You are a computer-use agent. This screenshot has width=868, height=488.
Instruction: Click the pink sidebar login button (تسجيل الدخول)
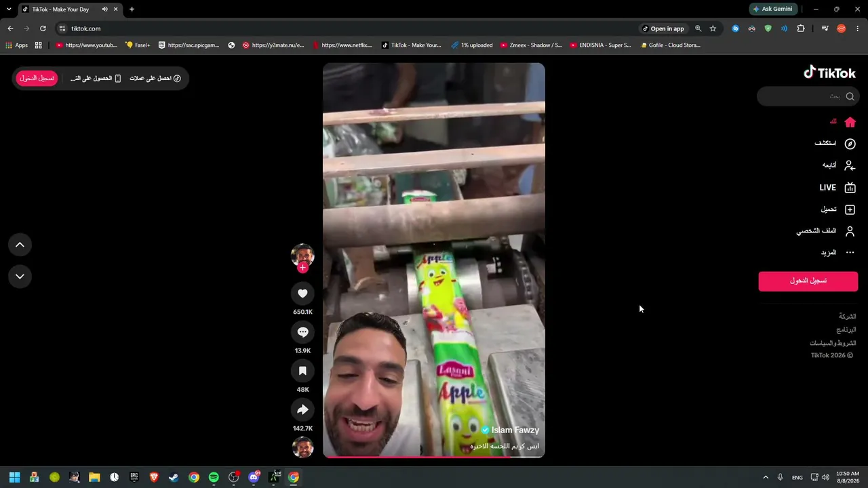(x=808, y=281)
